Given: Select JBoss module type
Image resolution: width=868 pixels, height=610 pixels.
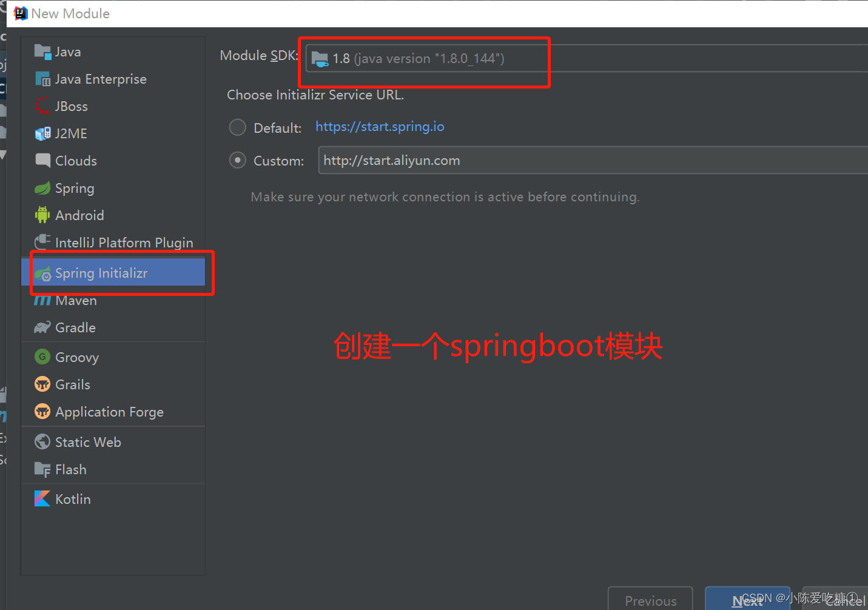Looking at the screenshot, I should point(113,107).
